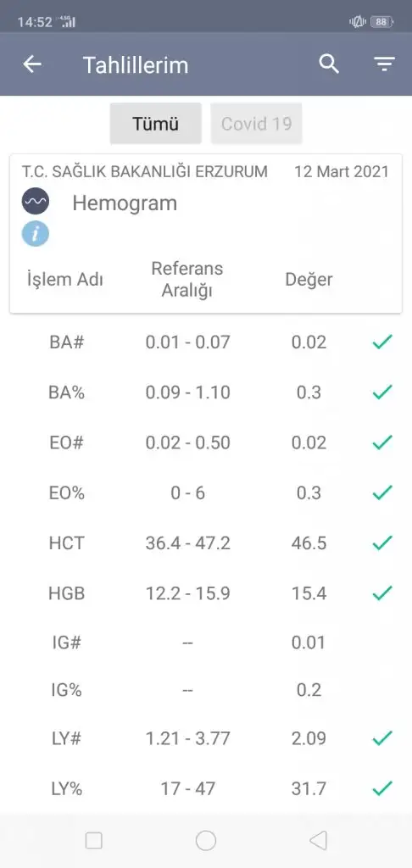Tap Android back triangle button

[x=318, y=841]
